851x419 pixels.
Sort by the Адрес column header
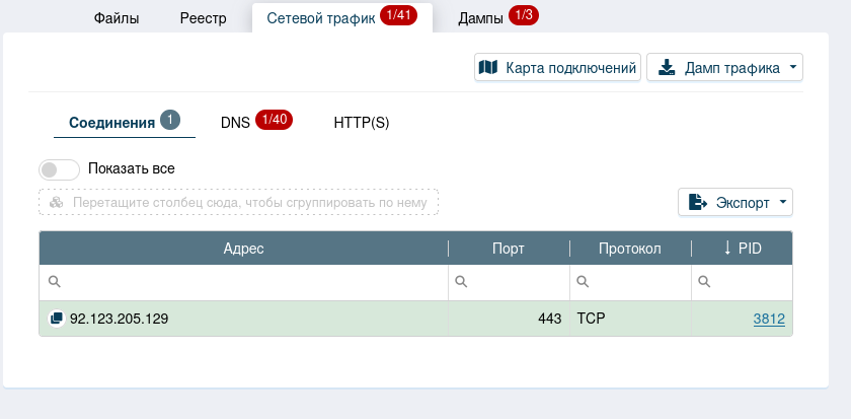click(x=243, y=248)
